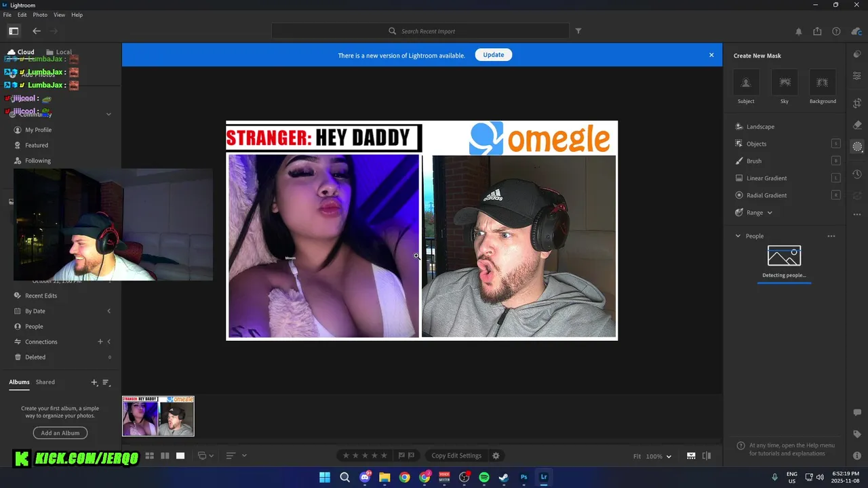This screenshot has height=488, width=868.
Task: Toggle the filmstrip visibility
Action: (691, 456)
